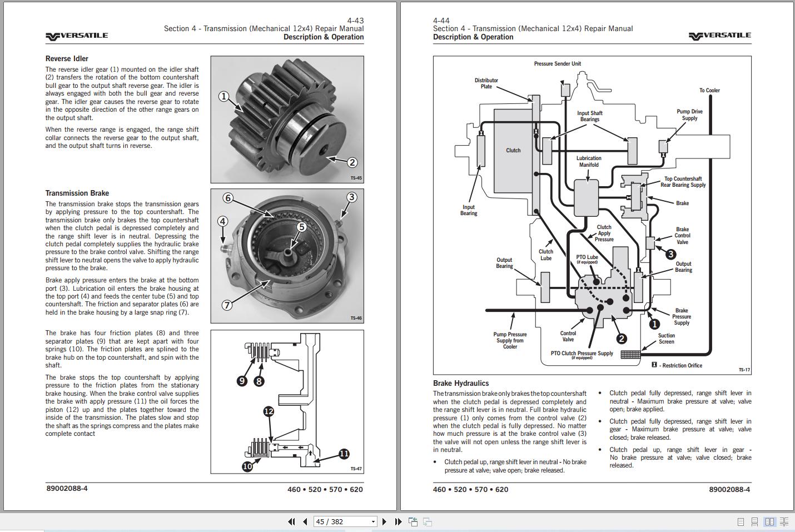Click the Transmission Brake heading

77,193
